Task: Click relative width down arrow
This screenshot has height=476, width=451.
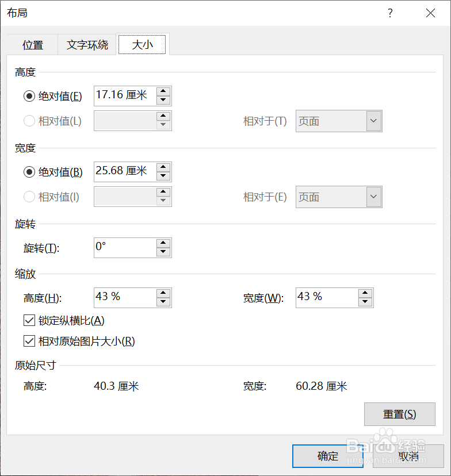Action: (x=163, y=201)
